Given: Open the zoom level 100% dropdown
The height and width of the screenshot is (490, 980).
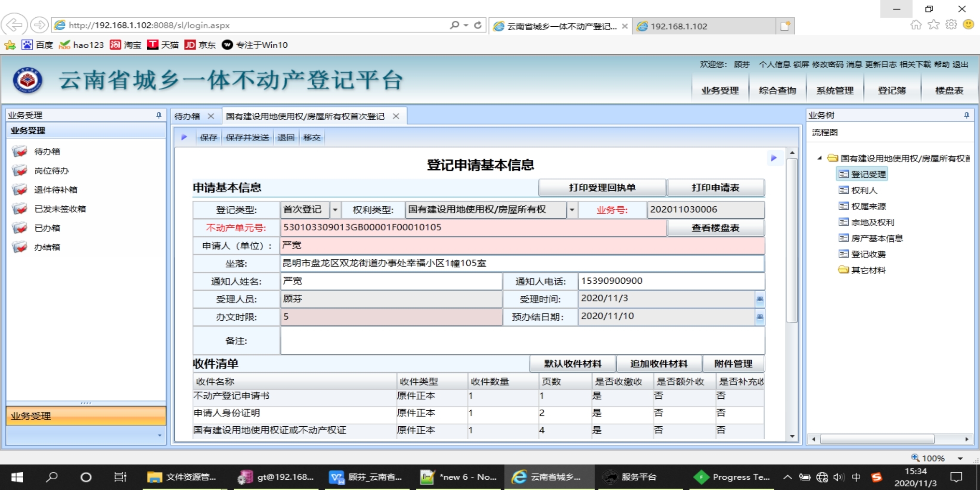Looking at the screenshot, I should (x=960, y=458).
